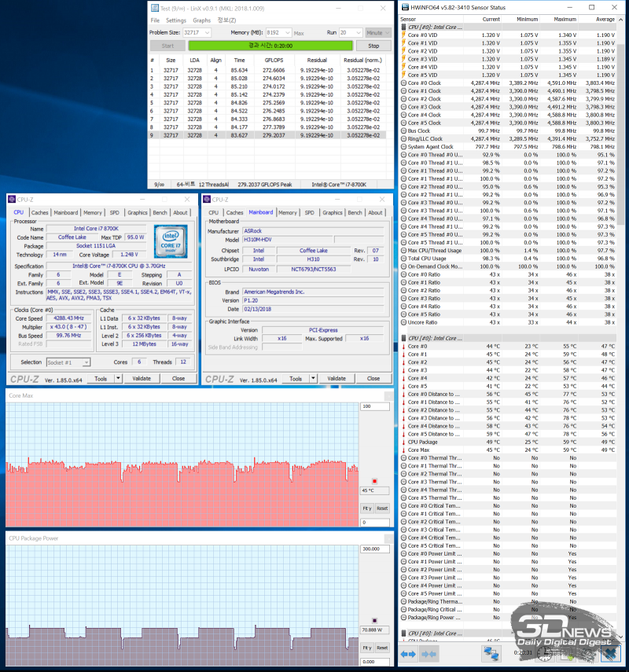This screenshot has width=629, height=672.
Task: Click Close in the CPU-Z Mainboard window
Action: pos(373,378)
